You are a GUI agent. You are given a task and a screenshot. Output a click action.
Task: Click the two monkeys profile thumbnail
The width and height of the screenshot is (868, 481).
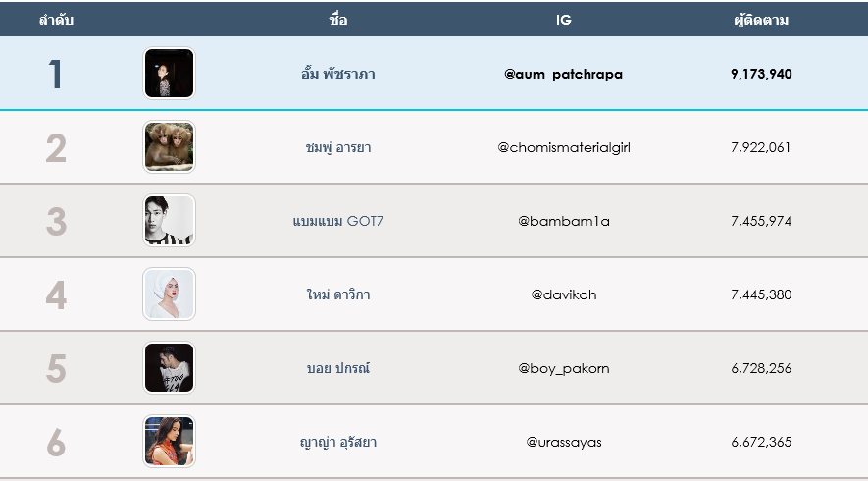click(x=170, y=147)
